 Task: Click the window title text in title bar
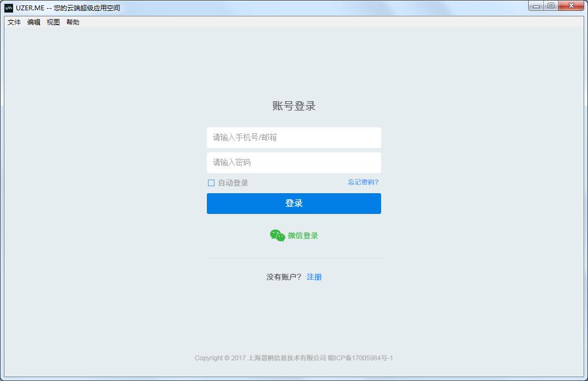tap(68, 8)
